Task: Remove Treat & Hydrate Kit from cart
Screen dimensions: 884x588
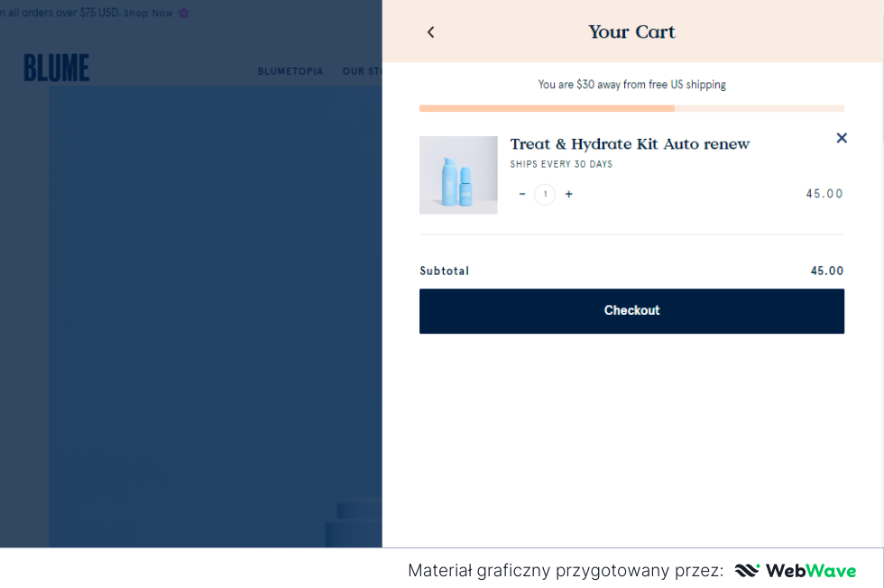Action: pyautogui.click(x=842, y=138)
